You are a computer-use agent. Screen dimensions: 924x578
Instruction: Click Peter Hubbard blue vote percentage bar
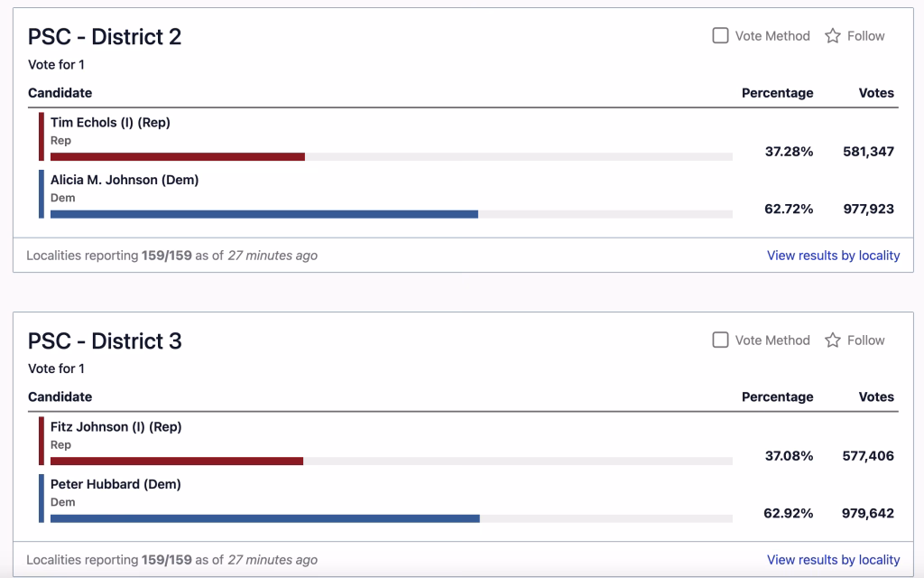point(265,518)
